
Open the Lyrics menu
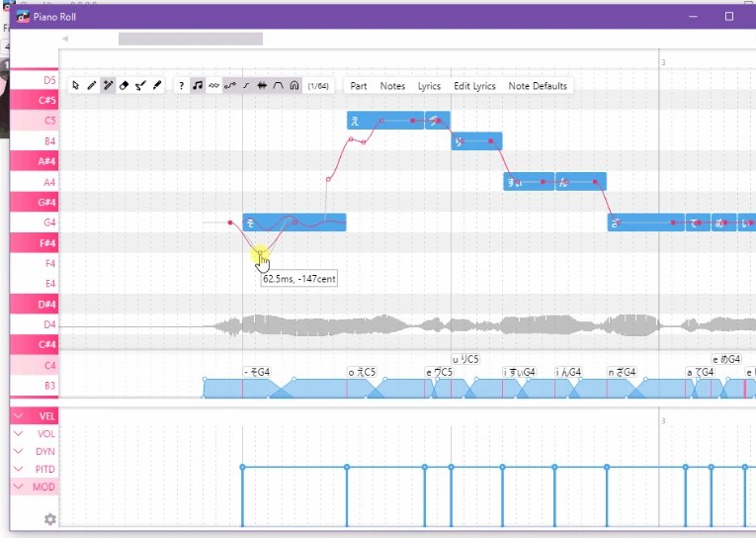[x=429, y=86]
